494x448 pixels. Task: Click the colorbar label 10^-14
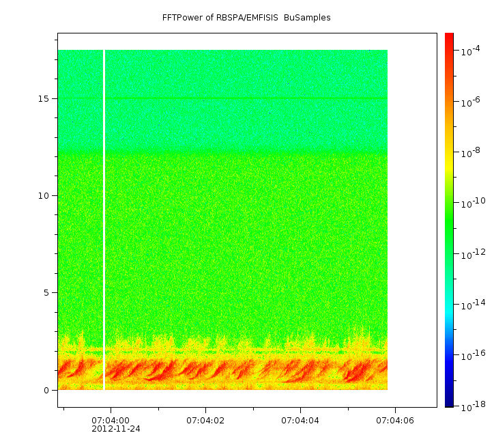[474, 305]
